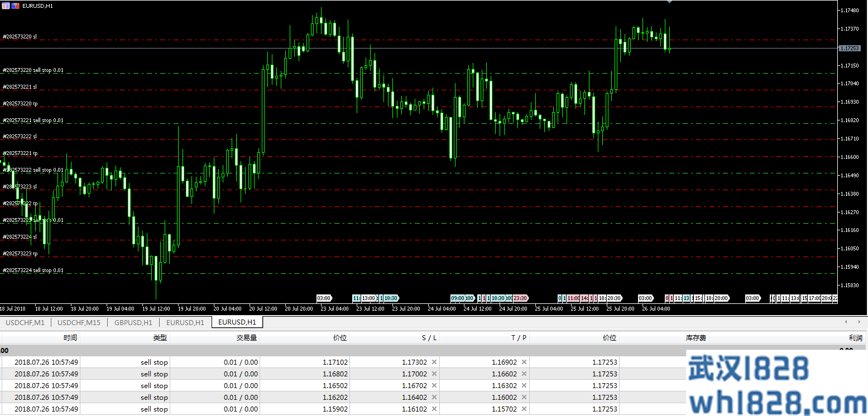The height and width of the screenshot is (416, 868).
Task: Click the '#282573221 tp' level label
Action: [20, 153]
